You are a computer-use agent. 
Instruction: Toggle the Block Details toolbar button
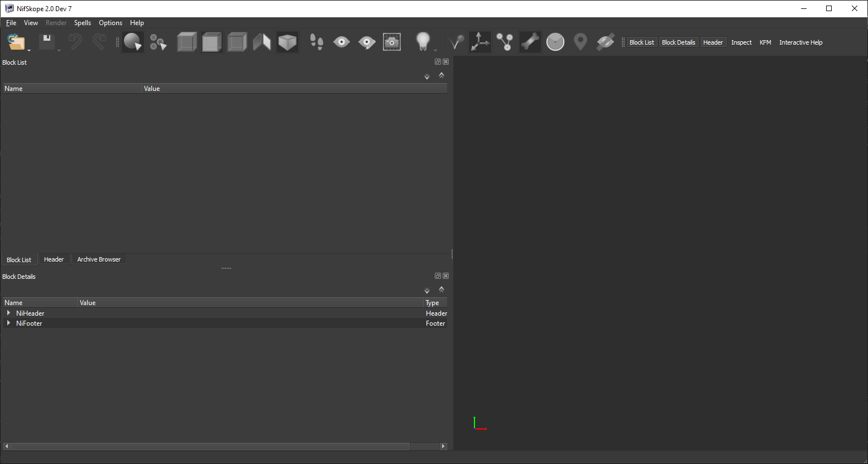679,42
